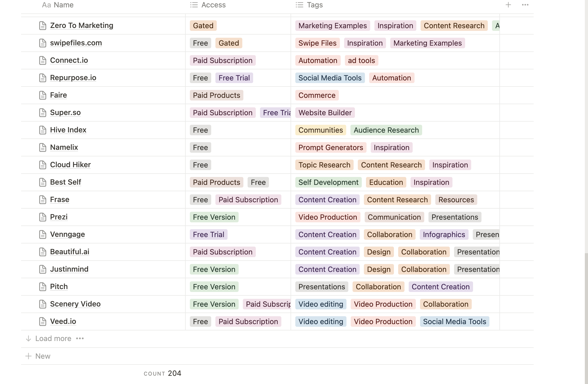Open the Tags column header menu

(x=314, y=5)
